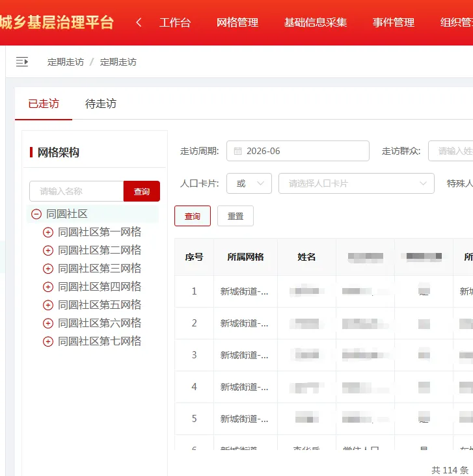473x476 pixels.
Task: Expand 同圆社区第七网格 node
Action: 48,341
